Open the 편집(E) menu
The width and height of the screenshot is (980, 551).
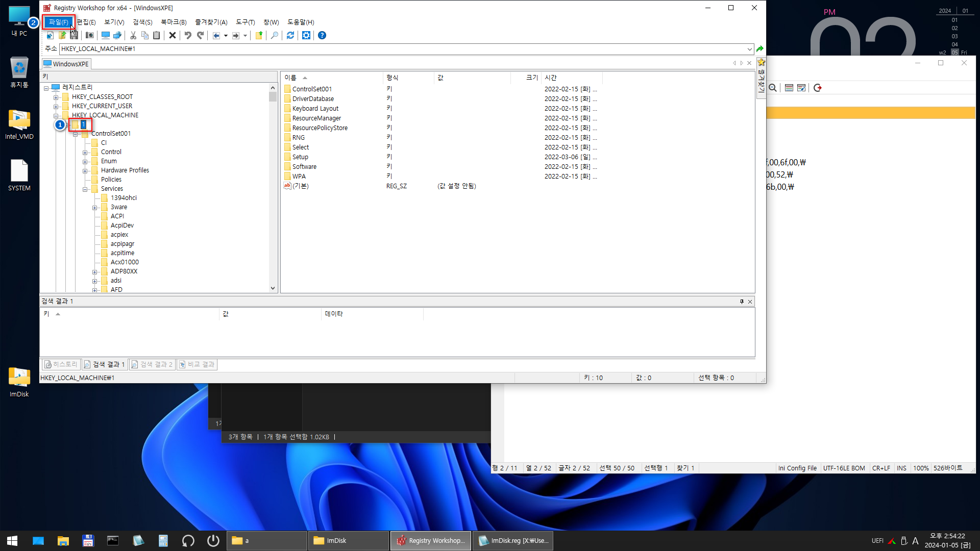86,22
